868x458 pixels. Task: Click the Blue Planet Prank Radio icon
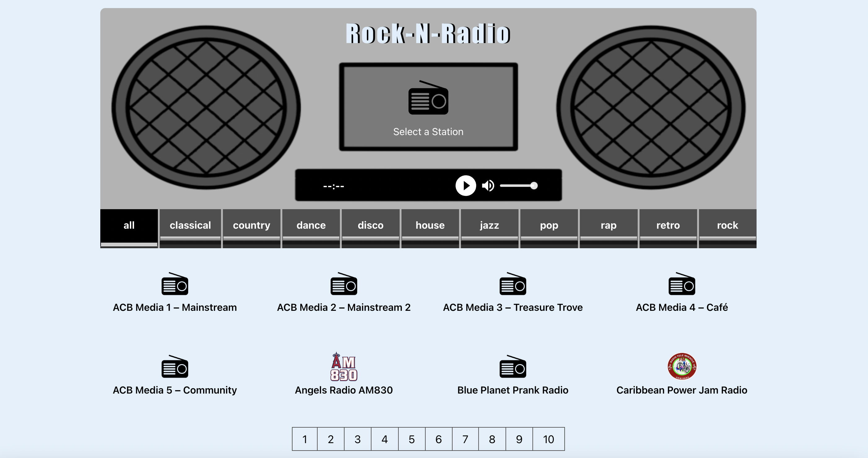pyautogui.click(x=513, y=367)
